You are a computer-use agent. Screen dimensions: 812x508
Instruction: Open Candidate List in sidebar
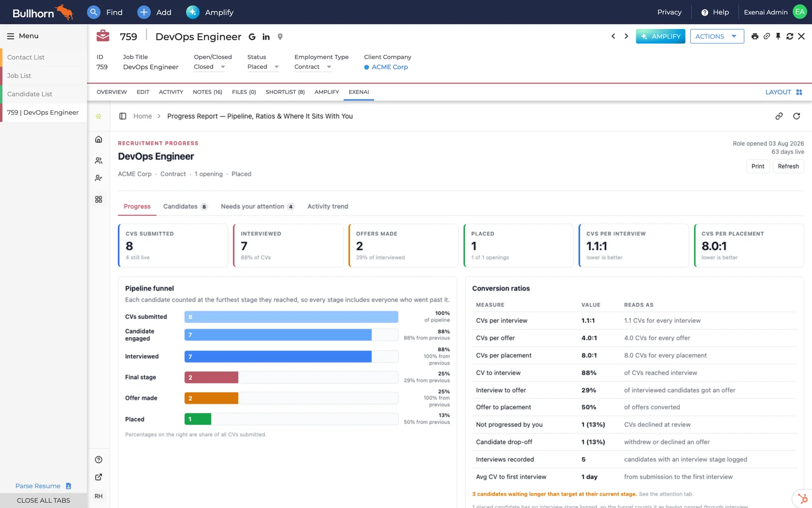point(44,94)
